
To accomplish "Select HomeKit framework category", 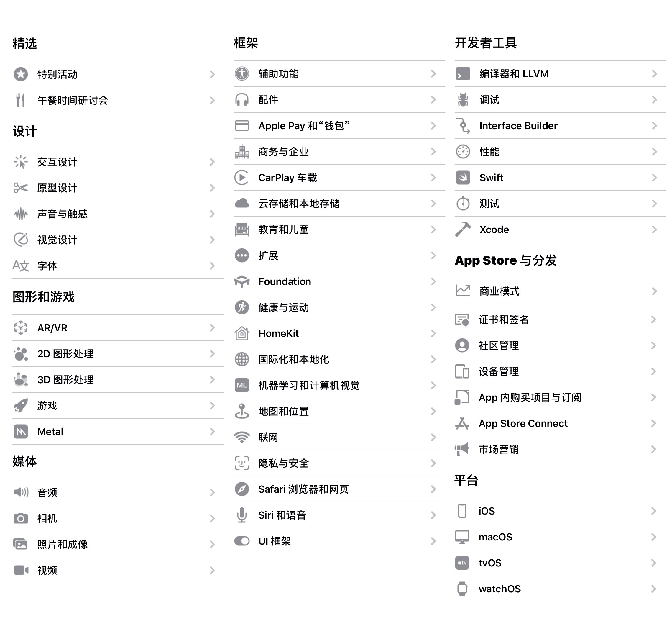I will [x=336, y=333].
